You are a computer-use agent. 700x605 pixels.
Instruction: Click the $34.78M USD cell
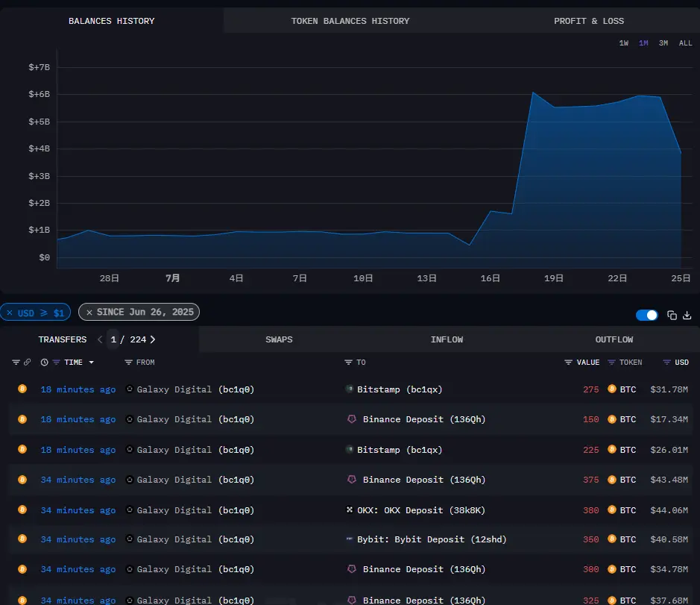[x=669, y=569]
